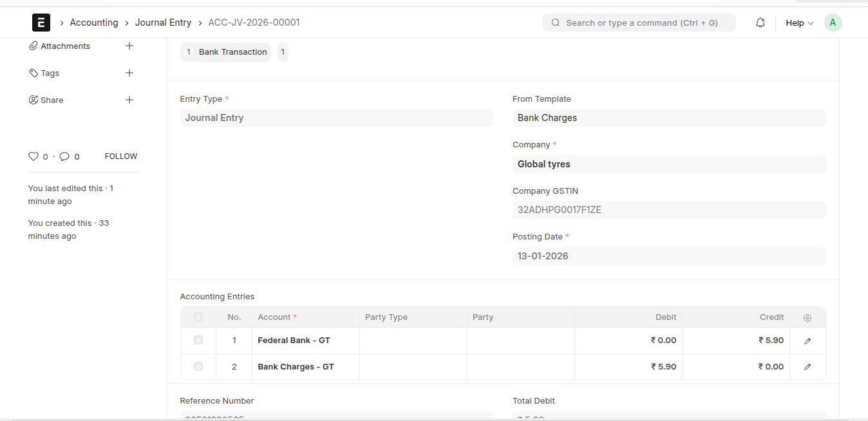Tick the Bank Charges - GT row checkbox
Screen dimensions: 868x421
click(x=198, y=366)
